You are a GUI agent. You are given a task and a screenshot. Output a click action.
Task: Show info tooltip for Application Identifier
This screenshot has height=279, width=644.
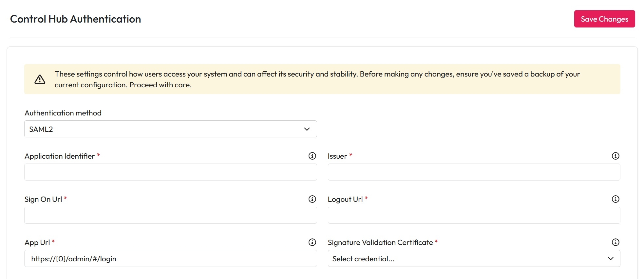point(312,156)
